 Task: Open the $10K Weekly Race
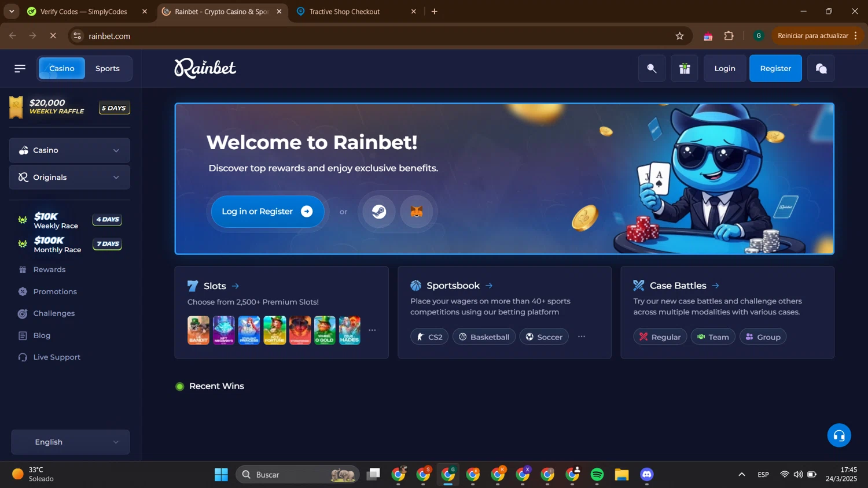[69, 220]
